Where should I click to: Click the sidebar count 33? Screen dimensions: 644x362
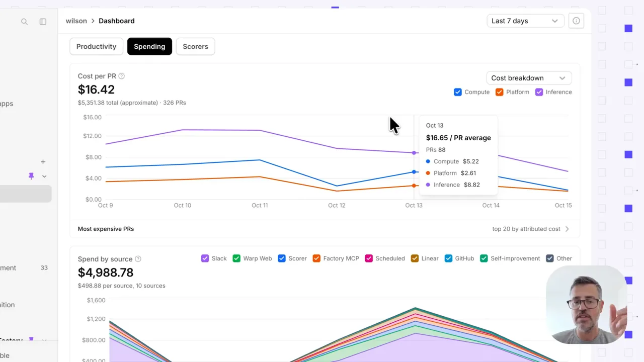coord(44,268)
